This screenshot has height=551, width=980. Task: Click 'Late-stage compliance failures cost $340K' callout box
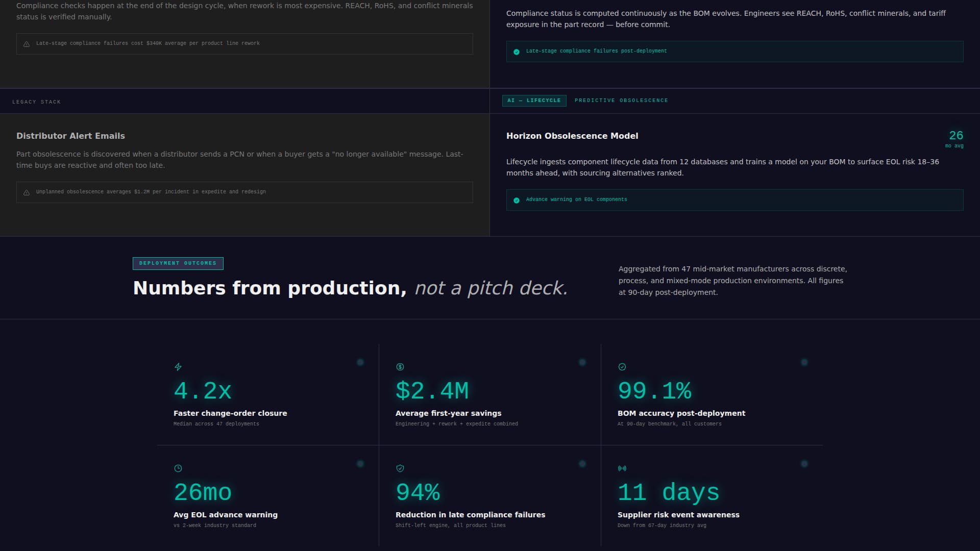pyautogui.click(x=244, y=44)
